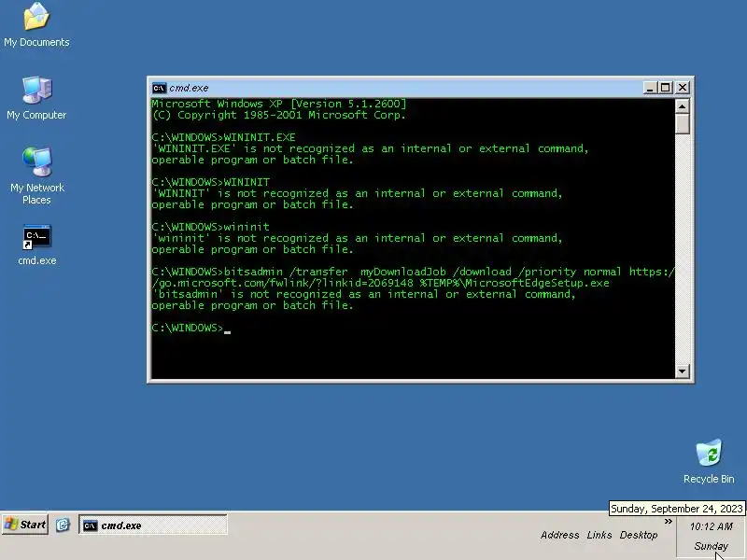Click the Sunday label in tray
Viewport: 747px width, 560px height.
click(x=711, y=546)
